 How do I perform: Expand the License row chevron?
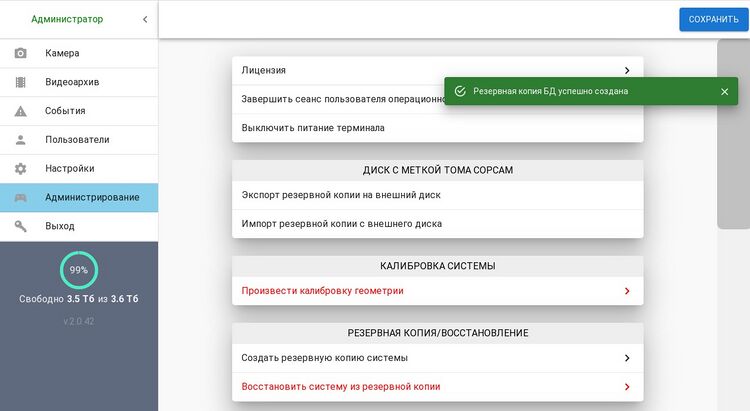[626, 71]
